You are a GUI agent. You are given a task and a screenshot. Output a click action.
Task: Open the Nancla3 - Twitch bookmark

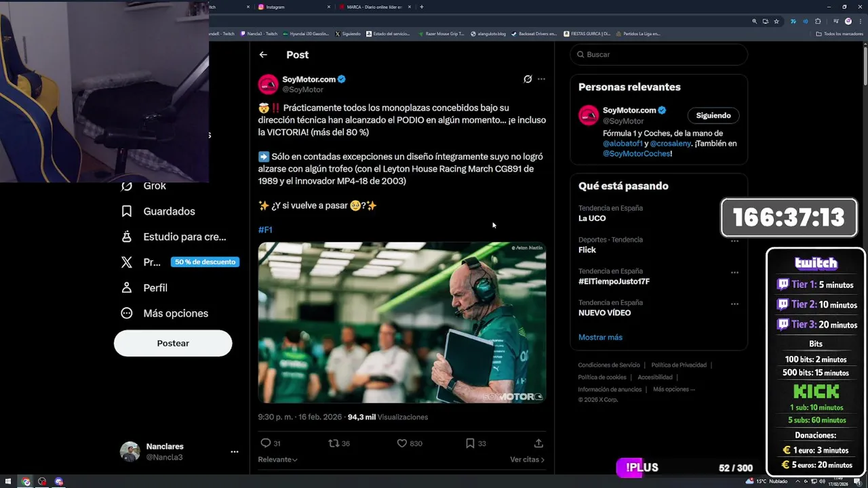coord(258,33)
